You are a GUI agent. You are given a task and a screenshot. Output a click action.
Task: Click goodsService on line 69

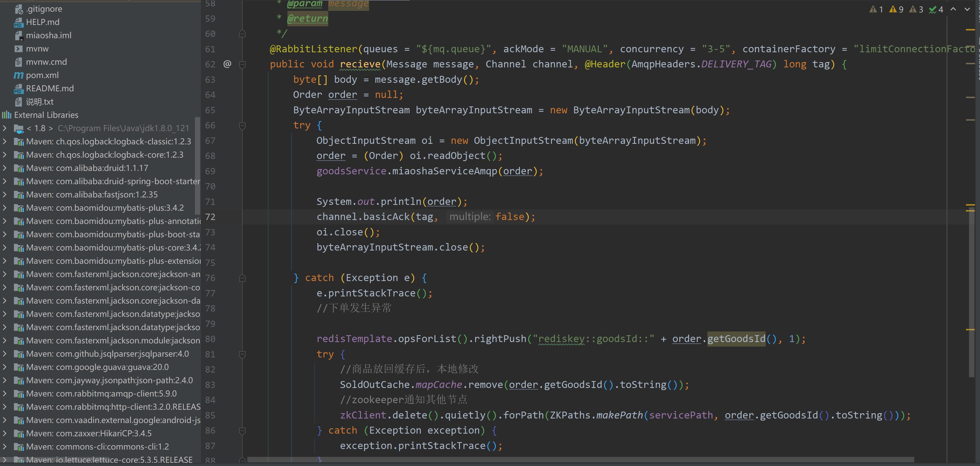[351, 171]
